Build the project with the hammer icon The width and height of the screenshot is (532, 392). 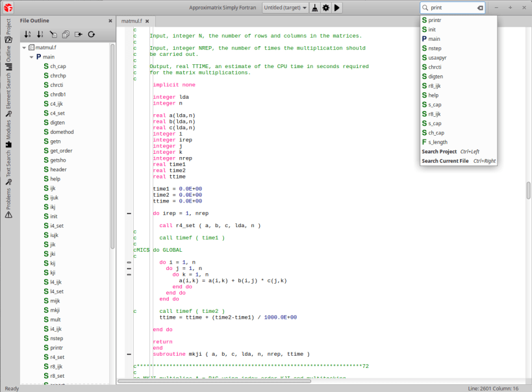click(x=314, y=7)
